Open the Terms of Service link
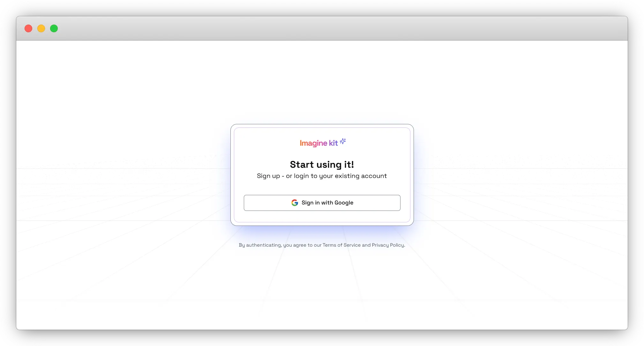Screen dimensions: 644x346 [341, 245]
